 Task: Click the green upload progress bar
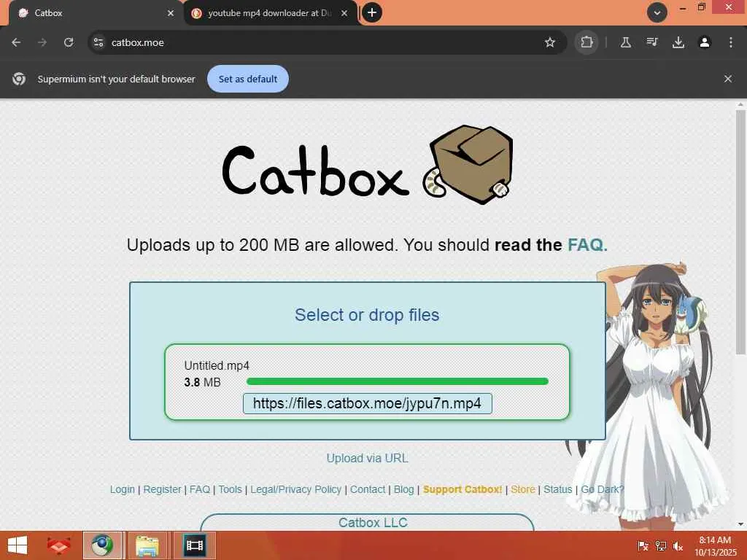pyautogui.click(x=398, y=381)
